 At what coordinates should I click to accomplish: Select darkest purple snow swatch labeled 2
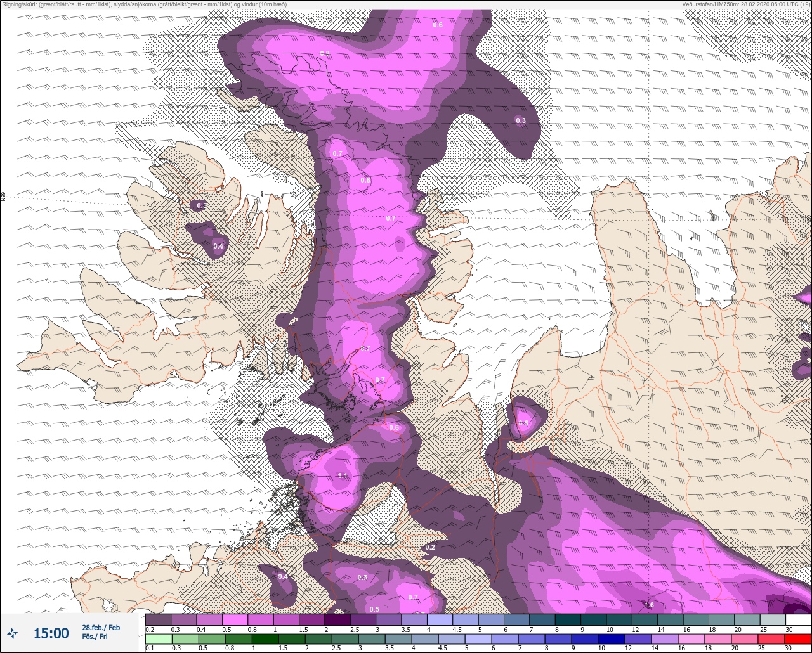click(x=337, y=619)
